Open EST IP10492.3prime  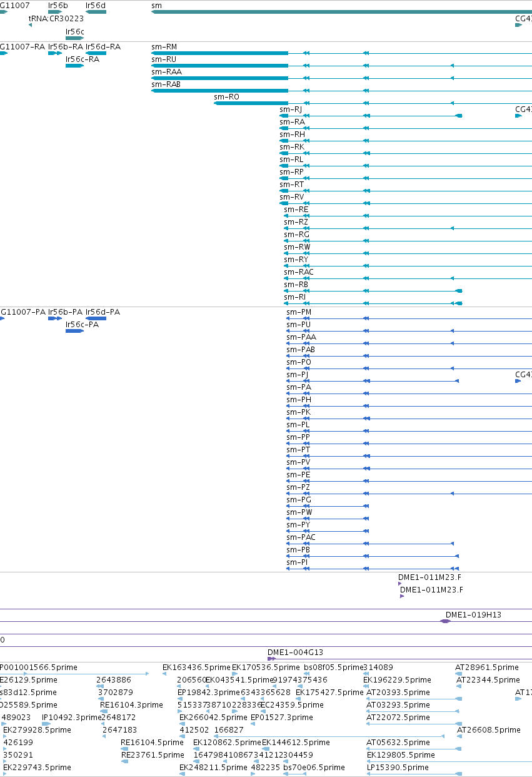point(71,718)
